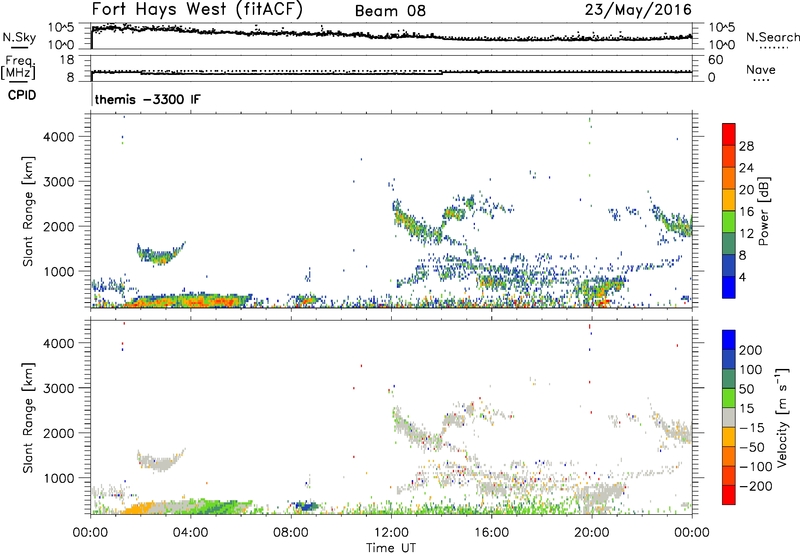Click the '20:00' time tick label

[591, 533]
